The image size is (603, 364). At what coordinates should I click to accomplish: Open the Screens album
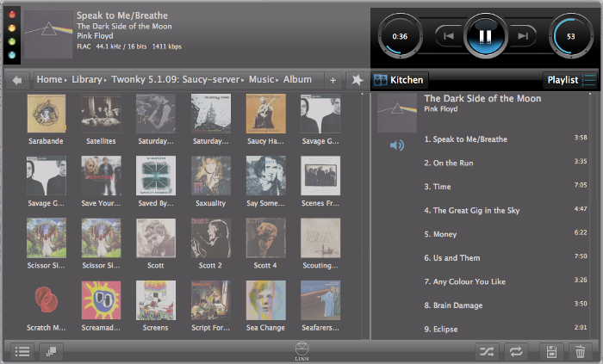pyautogui.click(x=156, y=306)
